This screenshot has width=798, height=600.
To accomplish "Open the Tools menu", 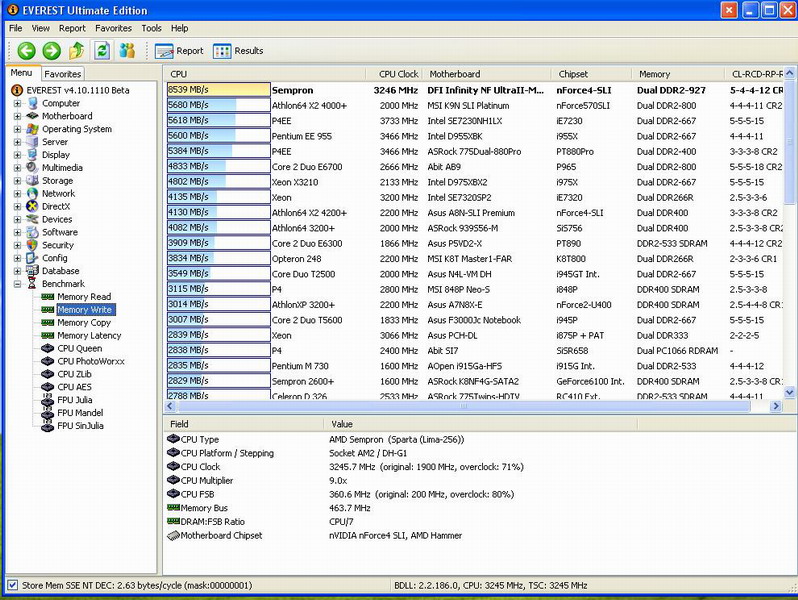I will click(151, 28).
